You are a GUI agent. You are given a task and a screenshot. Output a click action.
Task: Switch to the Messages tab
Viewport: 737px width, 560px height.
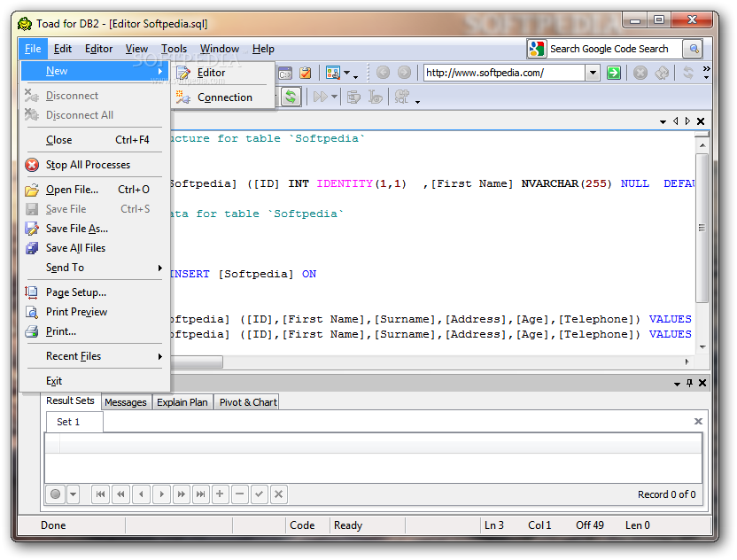click(126, 402)
